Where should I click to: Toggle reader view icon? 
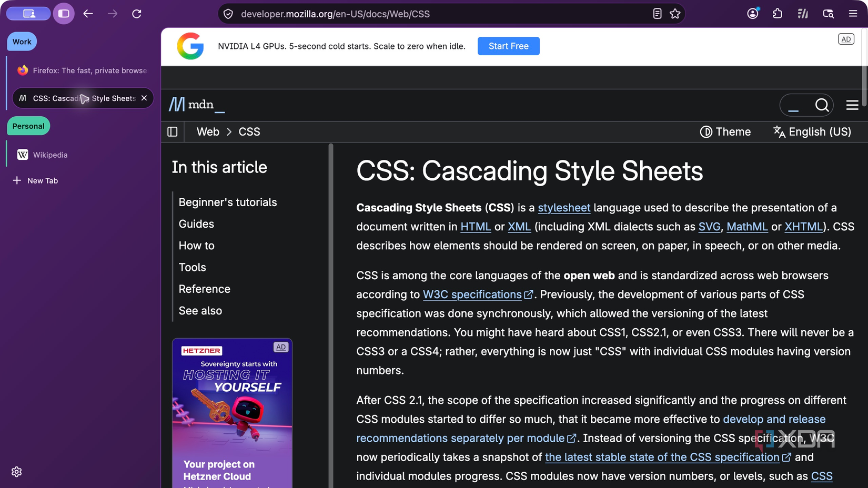(657, 14)
